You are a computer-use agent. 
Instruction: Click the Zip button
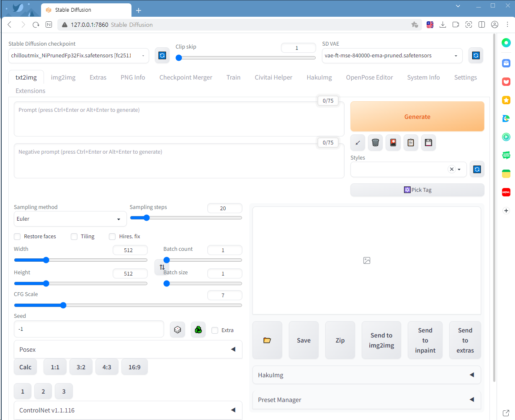pyautogui.click(x=340, y=340)
